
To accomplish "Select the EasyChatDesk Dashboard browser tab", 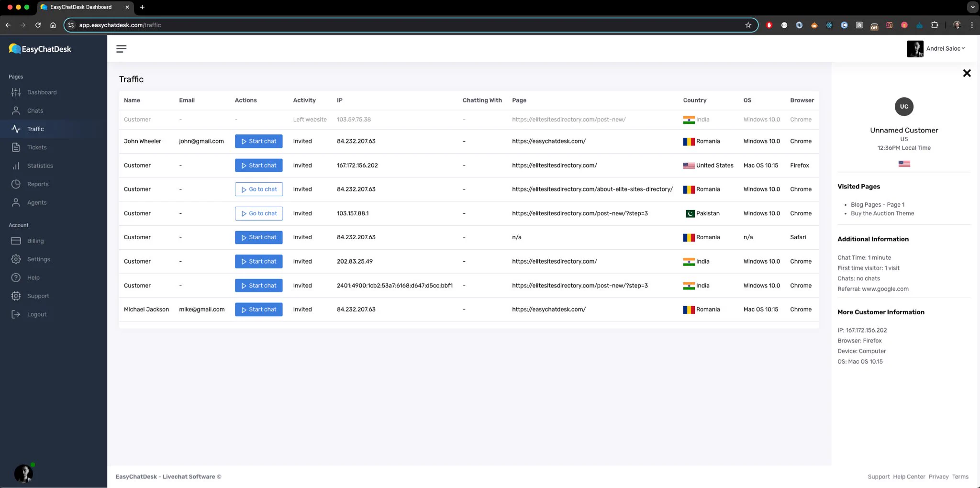I will [x=85, y=7].
